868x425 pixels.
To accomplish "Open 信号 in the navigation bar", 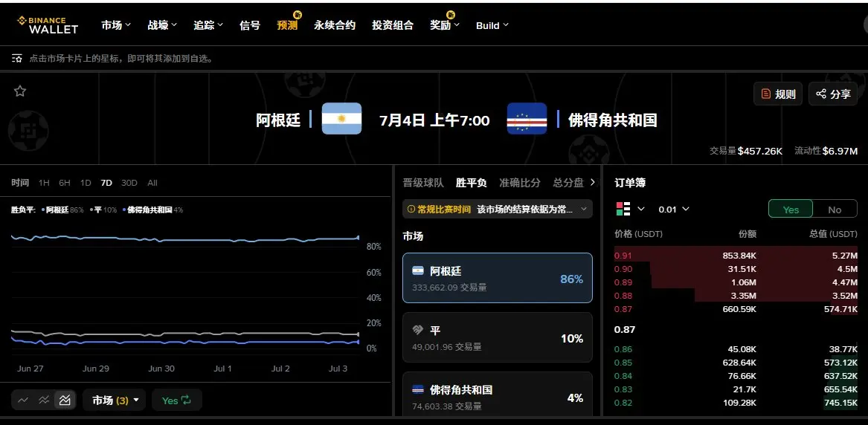I will pyautogui.click(x=250, y=25).
